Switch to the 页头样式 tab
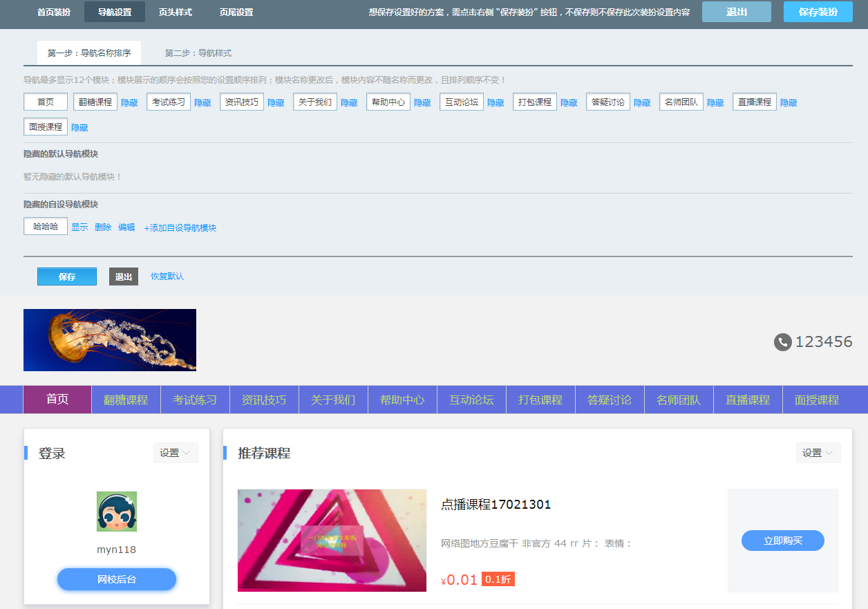This screenshot has height=609, width=868. click(x=175, y=12)
